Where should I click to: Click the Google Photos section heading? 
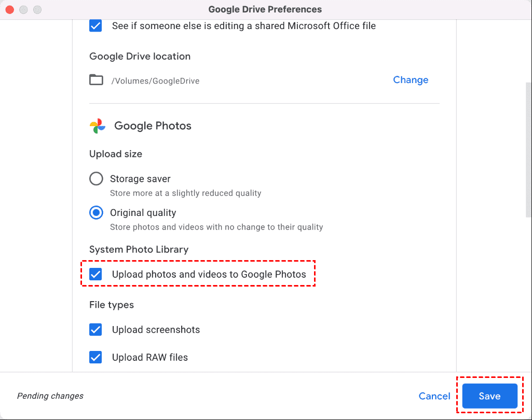[x=153, y=126]
